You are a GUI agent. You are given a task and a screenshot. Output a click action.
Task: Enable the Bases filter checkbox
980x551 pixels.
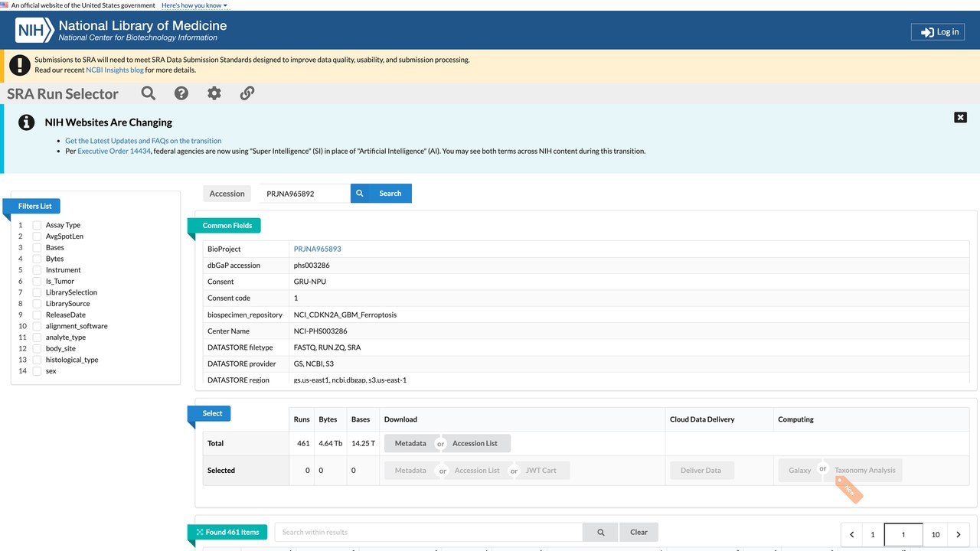pyautogui.click(x=37, y=248)
